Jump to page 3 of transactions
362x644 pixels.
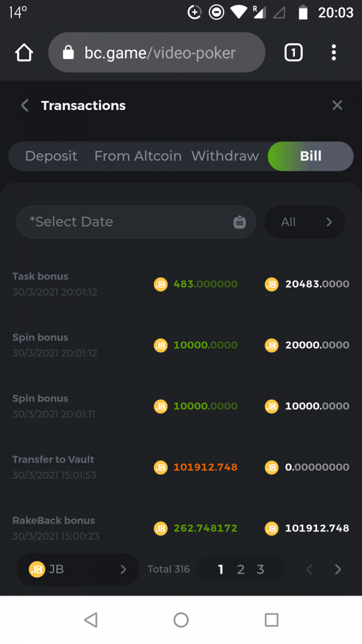pos(261,570)
